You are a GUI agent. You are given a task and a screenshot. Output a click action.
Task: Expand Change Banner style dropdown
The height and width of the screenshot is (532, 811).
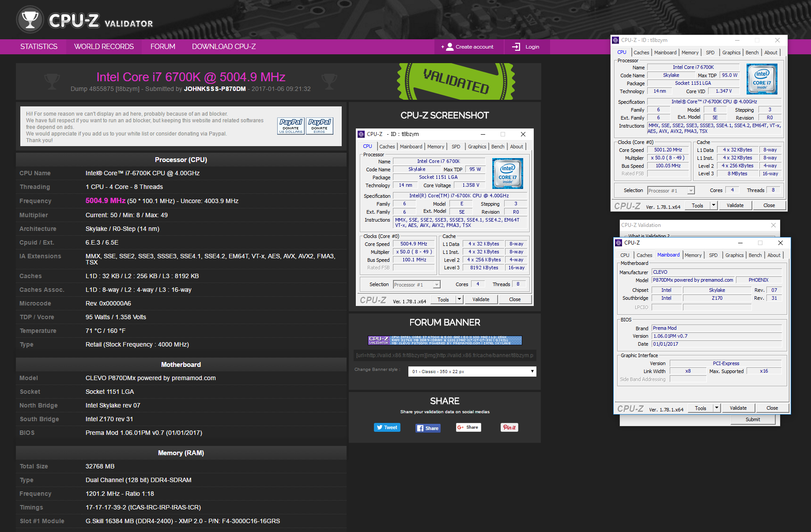[472, 372]
